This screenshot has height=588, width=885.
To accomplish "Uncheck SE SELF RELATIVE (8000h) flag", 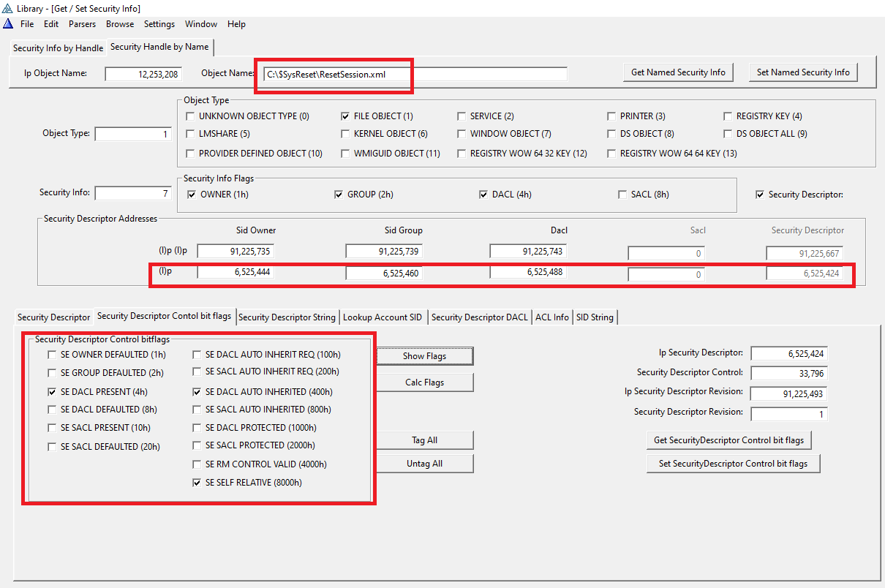I will [197, 483].
